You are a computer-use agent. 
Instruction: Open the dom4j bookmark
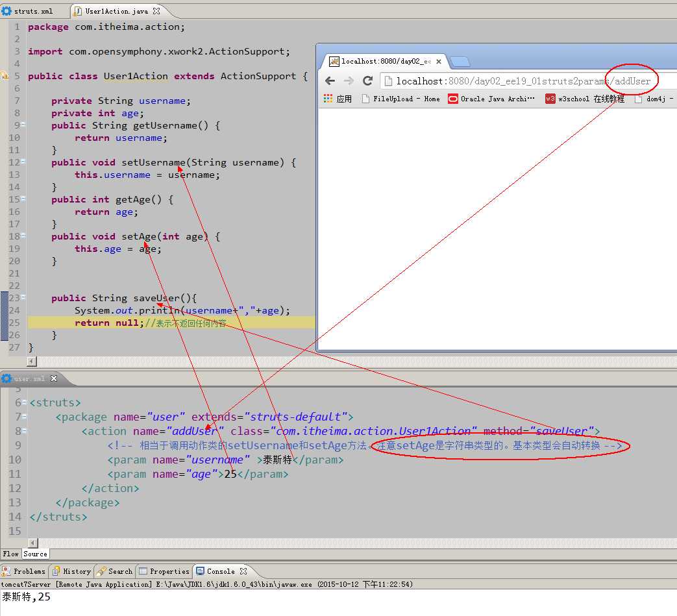pyautogui.click(x=654, y=99)
